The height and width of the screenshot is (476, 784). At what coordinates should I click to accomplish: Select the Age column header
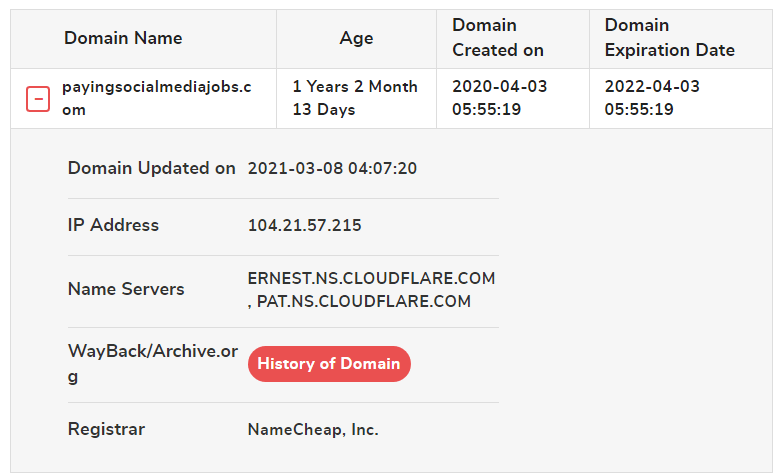356,38
